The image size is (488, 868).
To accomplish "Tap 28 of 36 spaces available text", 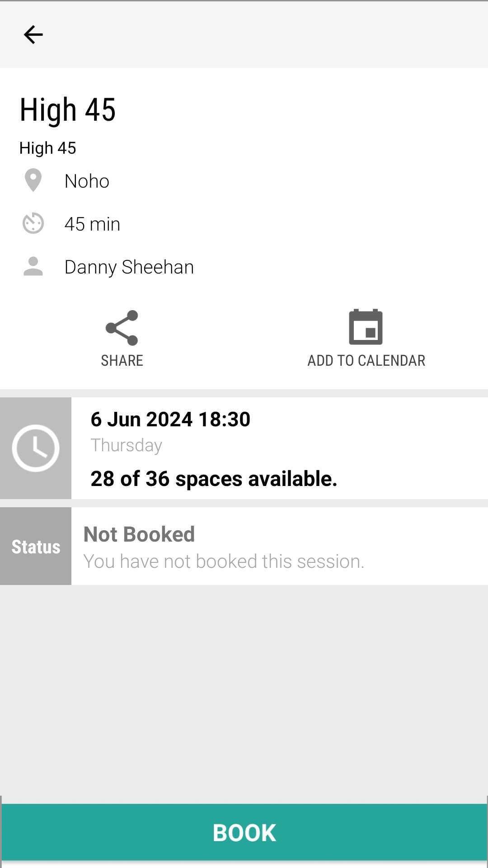I will [214, 478].
